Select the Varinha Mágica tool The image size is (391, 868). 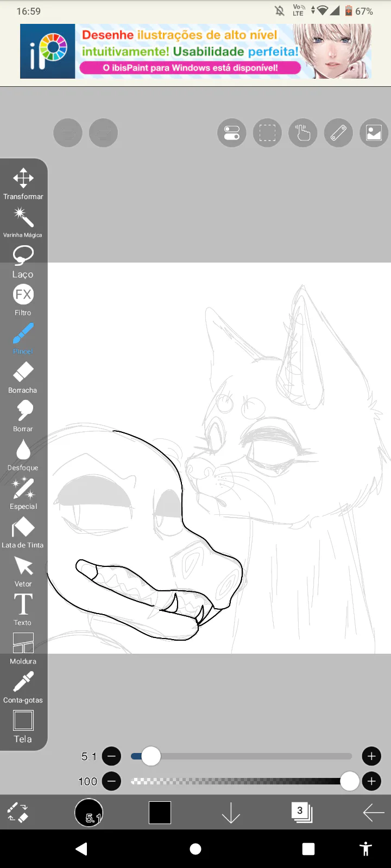23,222
